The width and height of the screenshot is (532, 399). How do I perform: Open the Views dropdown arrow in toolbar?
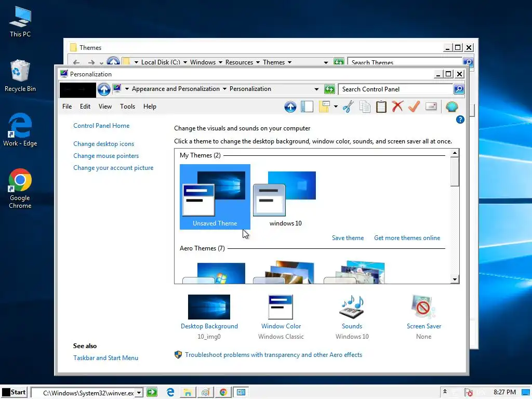(336, 107)
